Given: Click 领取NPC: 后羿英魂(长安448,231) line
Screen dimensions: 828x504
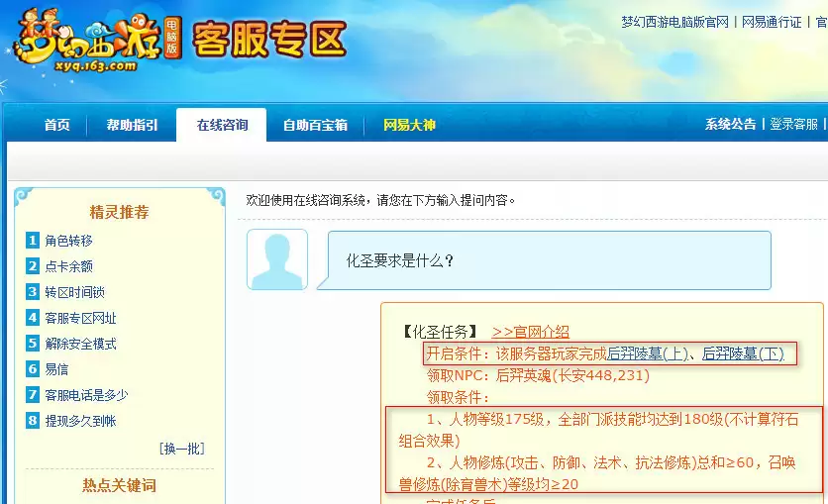Looking at the screenshot, I should pos(538,375).
